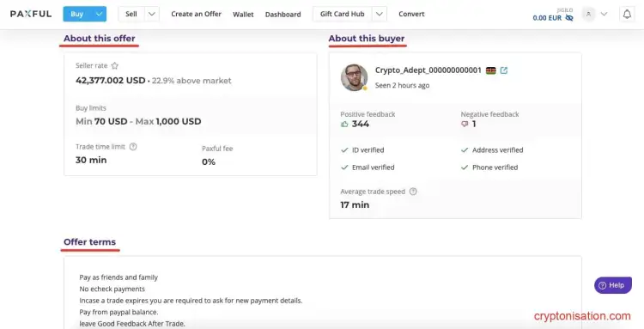Open the Wallet page
Screen dimensions: 644x329
click(x=243, y=15)
